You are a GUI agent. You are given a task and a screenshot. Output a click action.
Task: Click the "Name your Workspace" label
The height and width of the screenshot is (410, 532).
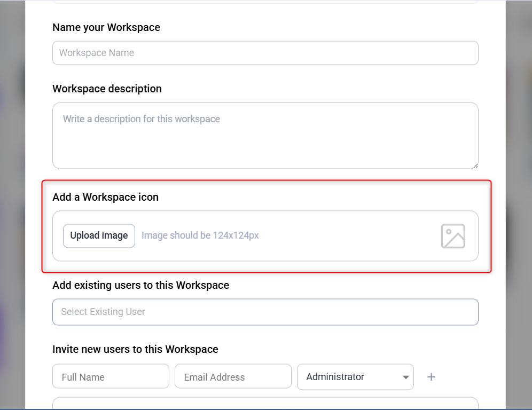(106, 27)
